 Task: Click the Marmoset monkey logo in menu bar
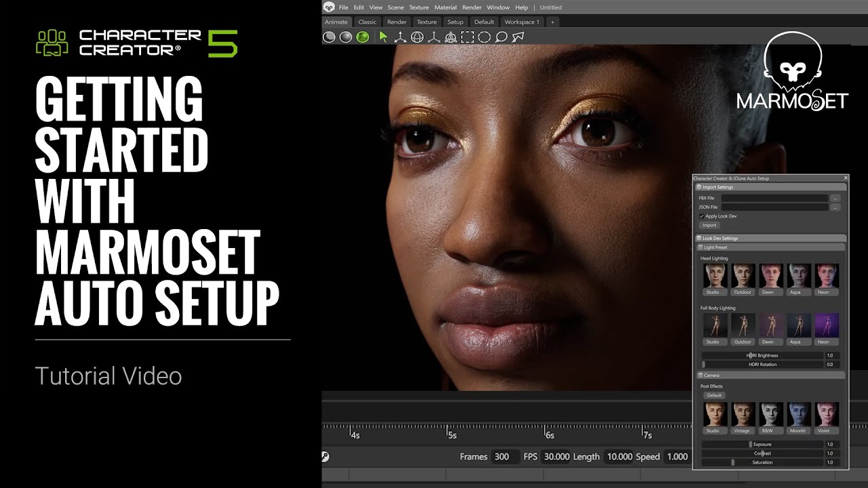click(x=329, y=7)
